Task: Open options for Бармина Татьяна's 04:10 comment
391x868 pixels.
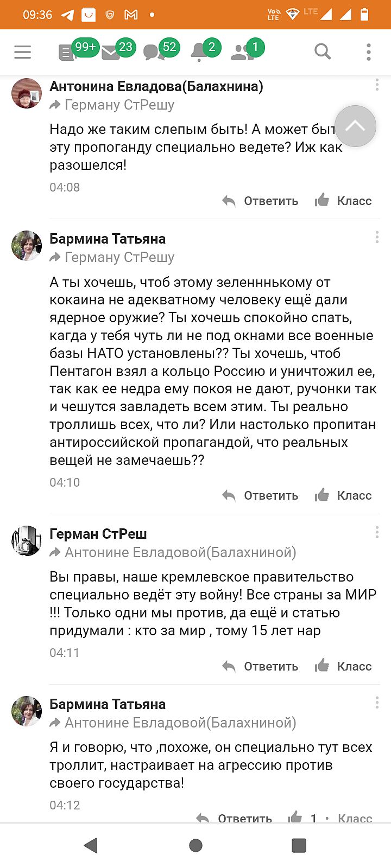Action: [377, 238]
